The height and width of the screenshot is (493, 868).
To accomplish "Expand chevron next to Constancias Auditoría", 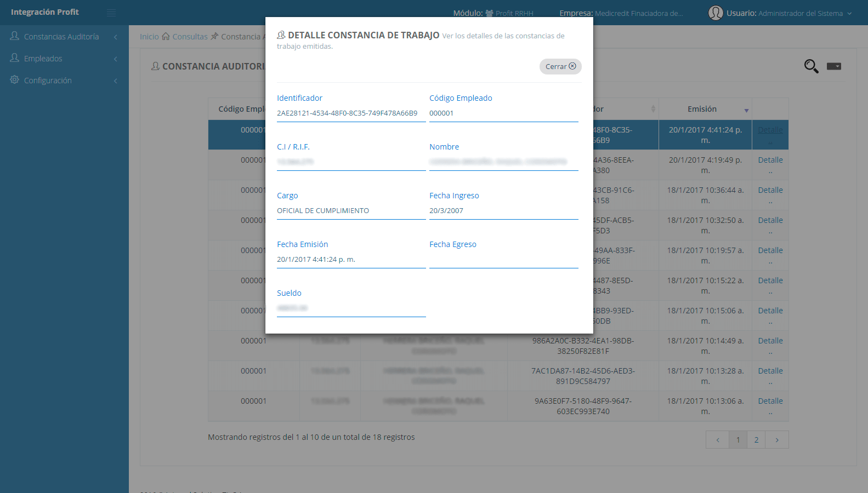I will (x=116, y=37).
